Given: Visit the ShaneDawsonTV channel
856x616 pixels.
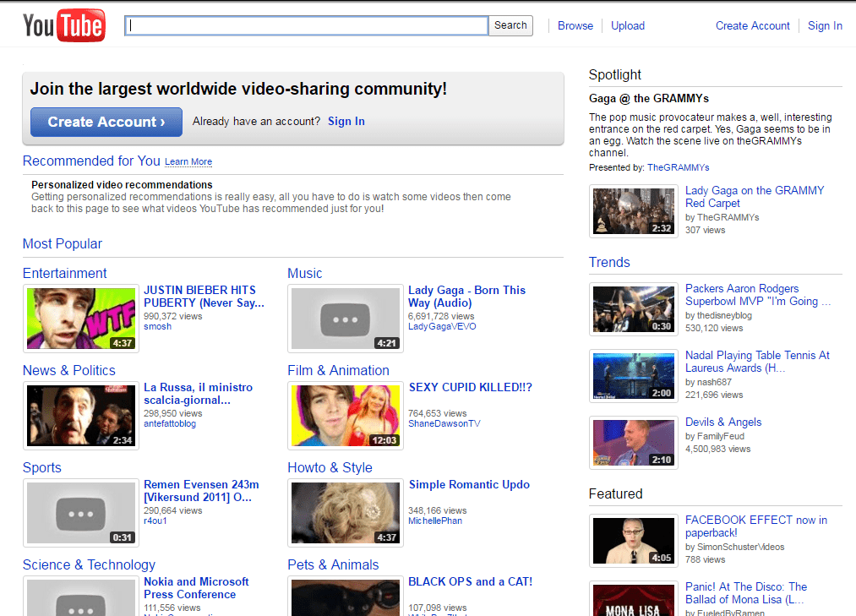Looking at the screenshot, I should point(444,424).
